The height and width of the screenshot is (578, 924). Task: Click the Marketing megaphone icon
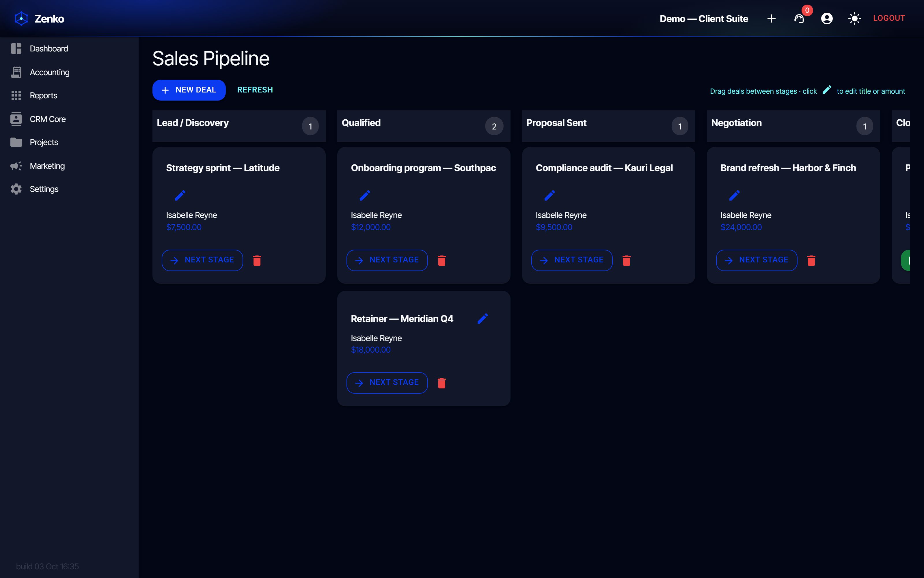[x=16, y=166]
